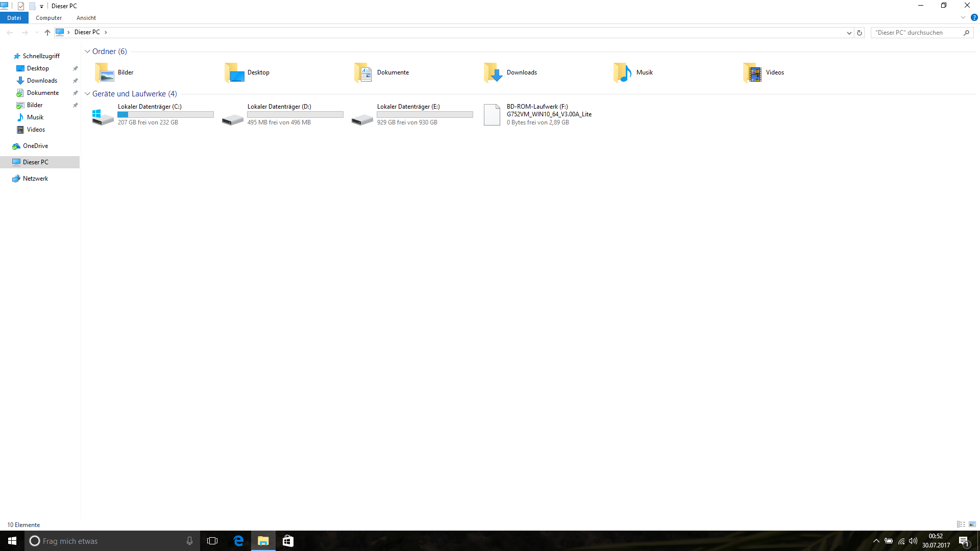Click the "Dieser PC" durchsuchen search box
The height and width of the screenshot is (551, 980).
point(916,33)
